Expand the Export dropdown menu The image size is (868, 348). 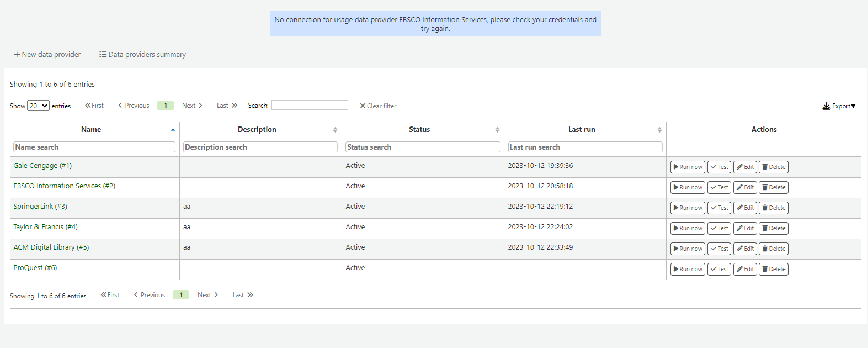click(x=839, y=106)
